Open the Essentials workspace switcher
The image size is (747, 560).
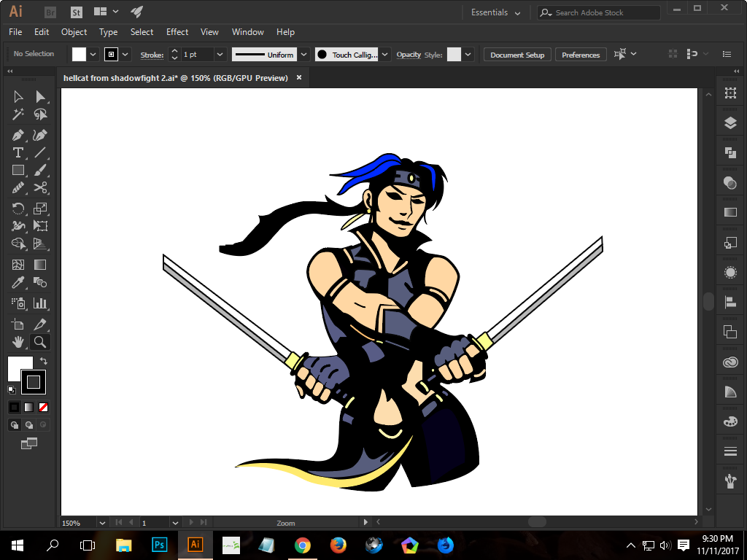coord(495,12)
